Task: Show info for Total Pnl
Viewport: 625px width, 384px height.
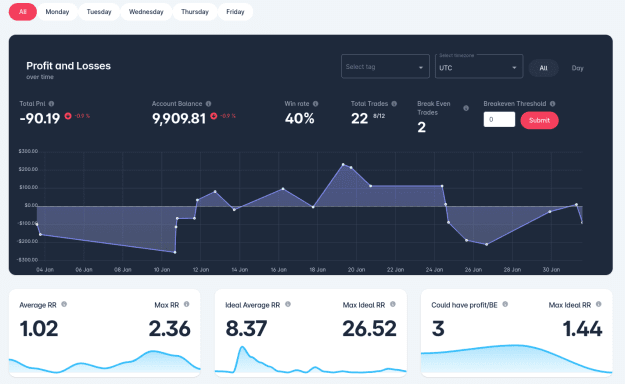Action: (x=51, y=104)
